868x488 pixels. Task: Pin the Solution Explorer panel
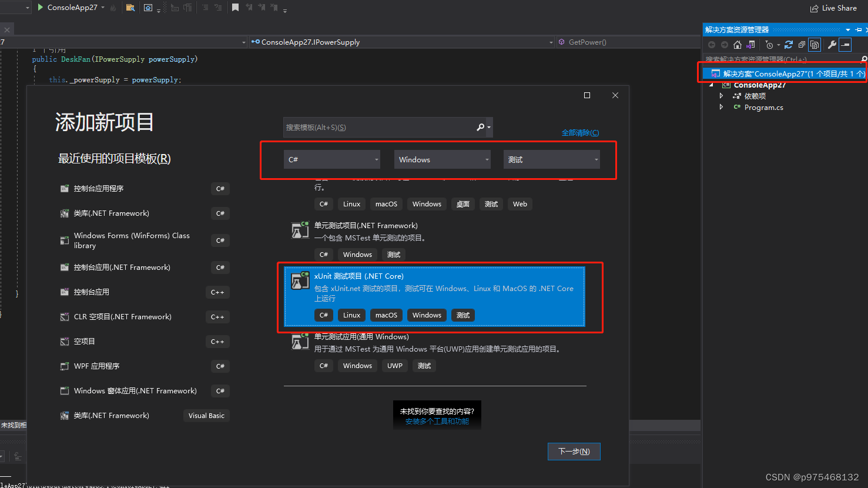coord(859,29)
